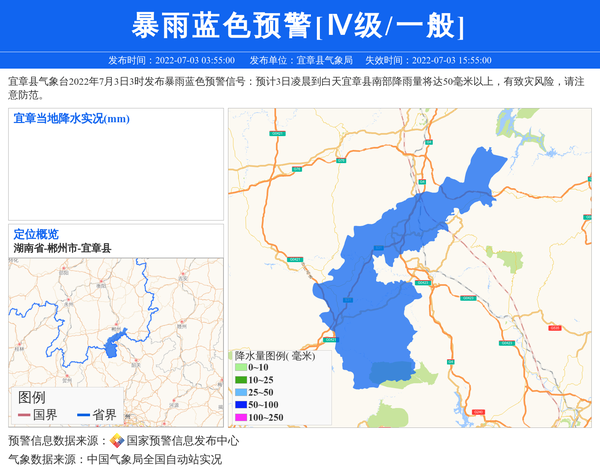600x471 pixels.
Task: Click the 国家预警信息发布中心 logo icon
Action: pos(117,441)
